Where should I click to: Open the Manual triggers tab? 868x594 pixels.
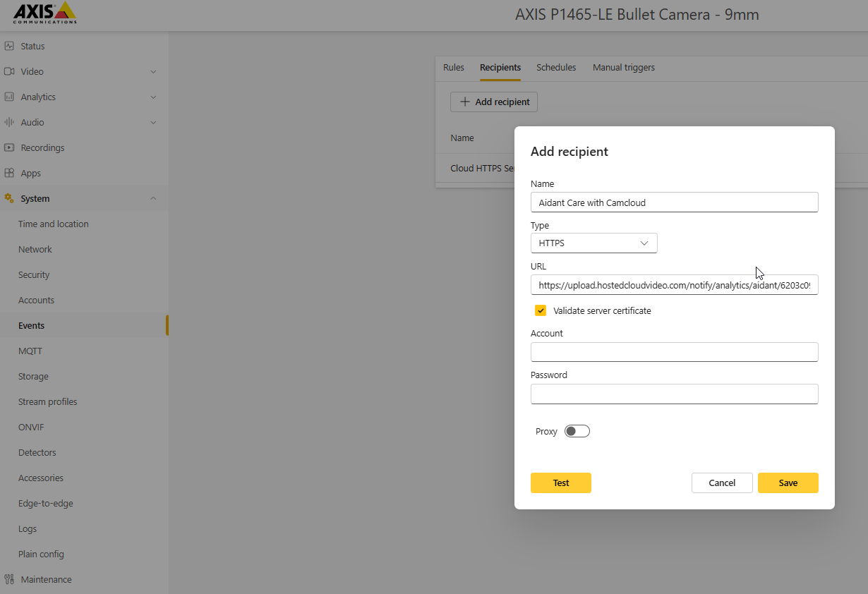[x=623, y=68]
